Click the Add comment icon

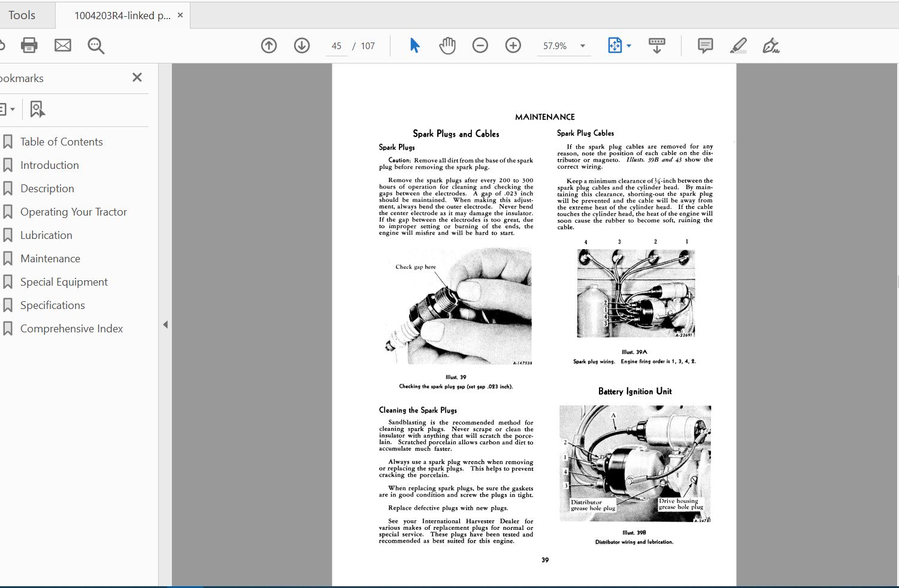704,45
